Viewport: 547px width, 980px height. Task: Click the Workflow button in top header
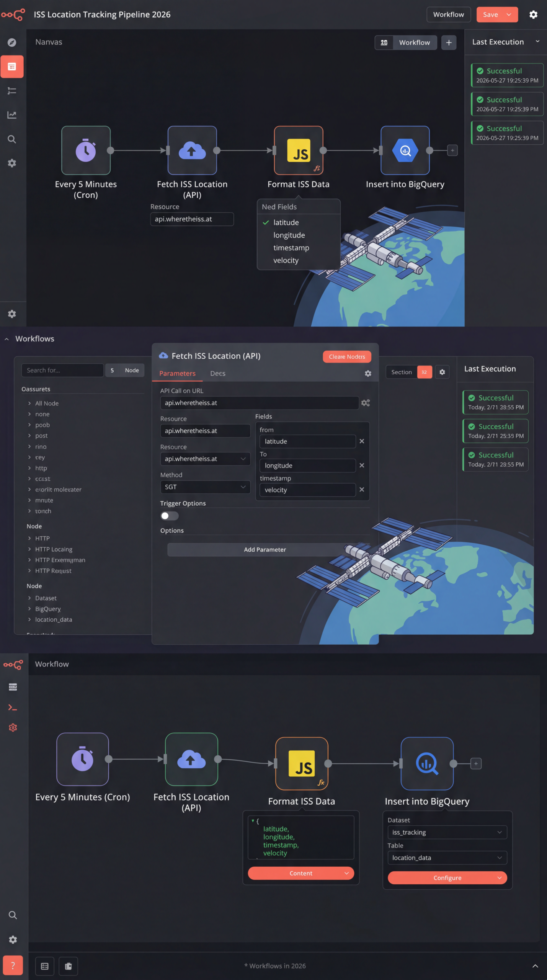pos(449,15)
